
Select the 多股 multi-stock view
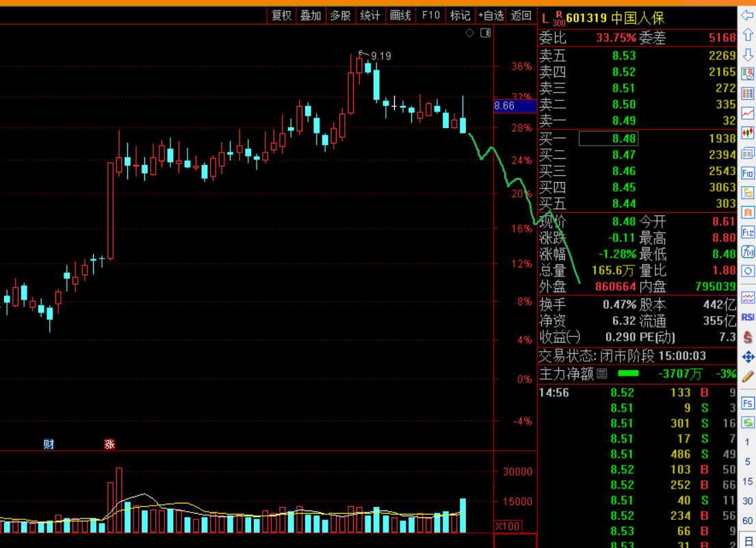point(341,16)
